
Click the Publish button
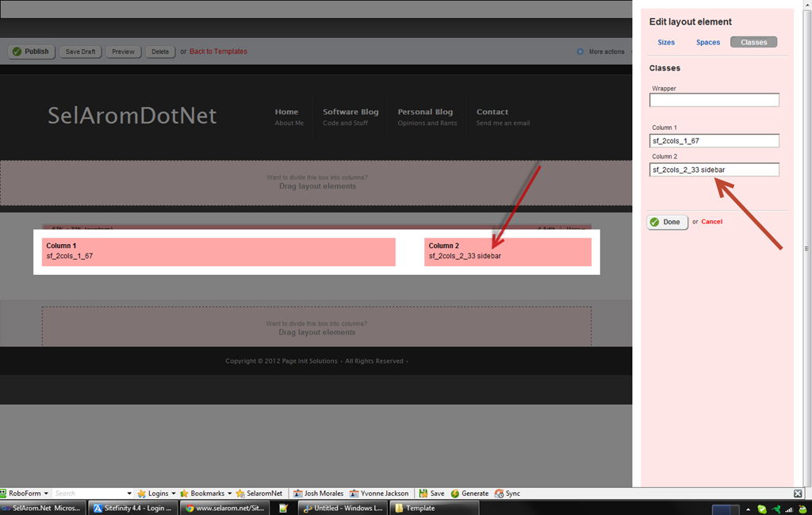pos(31,51)
